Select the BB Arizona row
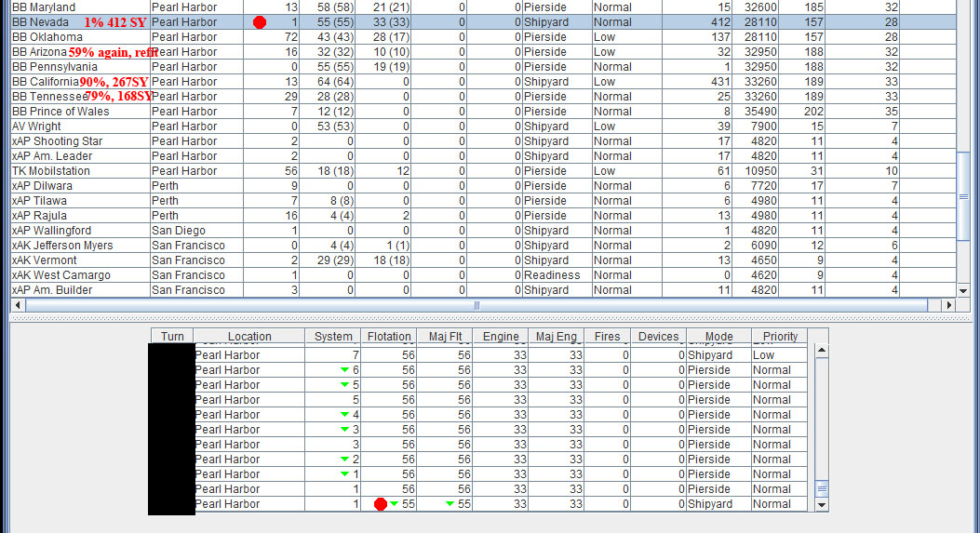 [x=484, y=52]
